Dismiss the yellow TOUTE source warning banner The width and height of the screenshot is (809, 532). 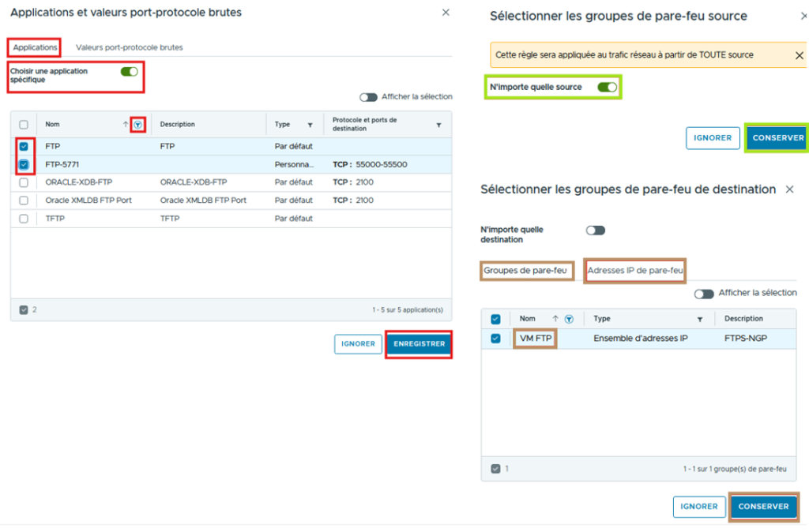pyautogui.click(x=799, y=55)
